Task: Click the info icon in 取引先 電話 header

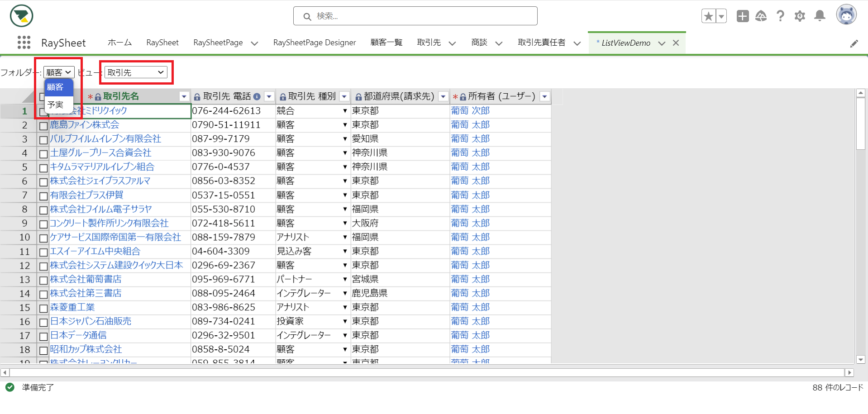Action: point(257,96)
